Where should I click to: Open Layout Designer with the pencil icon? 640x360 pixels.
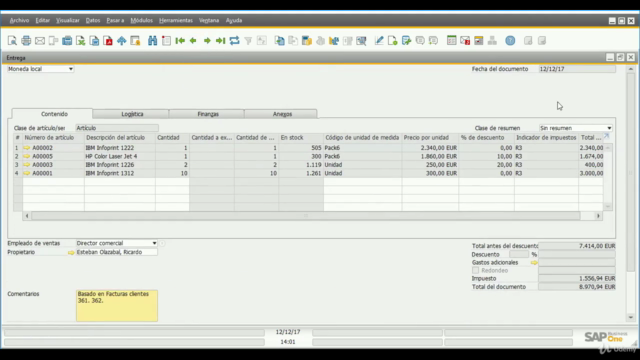(379, 40)
